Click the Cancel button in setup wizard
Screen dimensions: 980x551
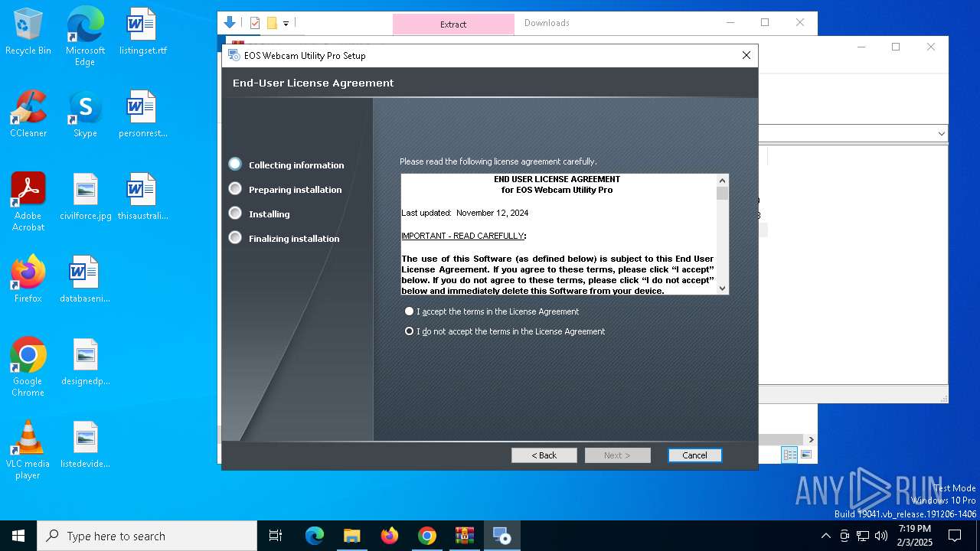694,455
